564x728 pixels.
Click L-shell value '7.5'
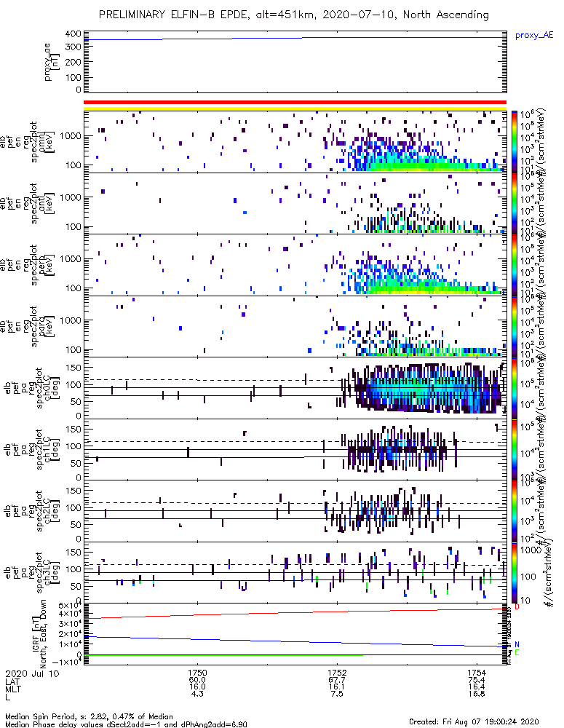337,694
